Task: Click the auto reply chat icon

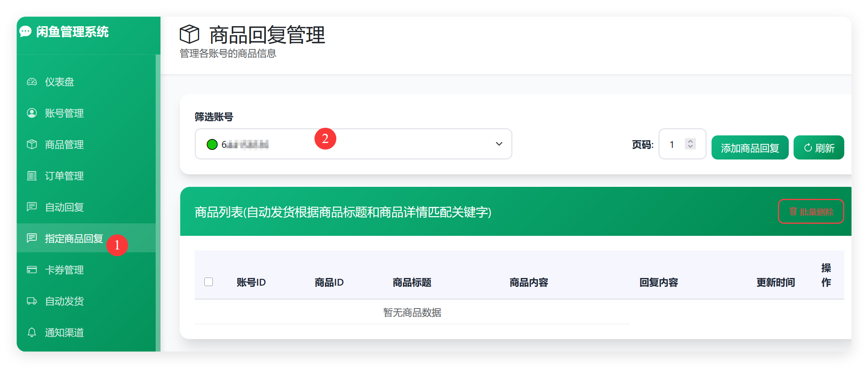Action: (x=32, y=207)
